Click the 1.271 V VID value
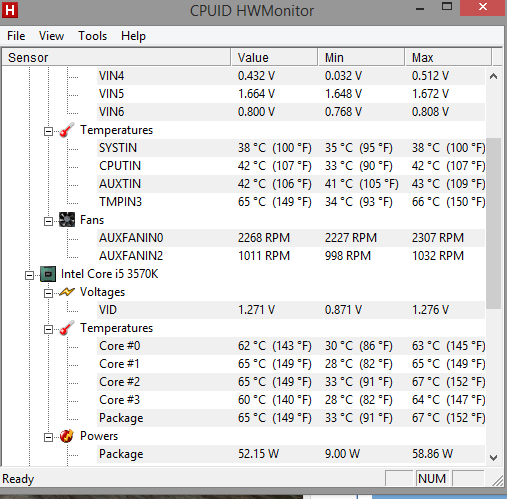The width and height of the screenshot is (507, 499). [256, 310]
